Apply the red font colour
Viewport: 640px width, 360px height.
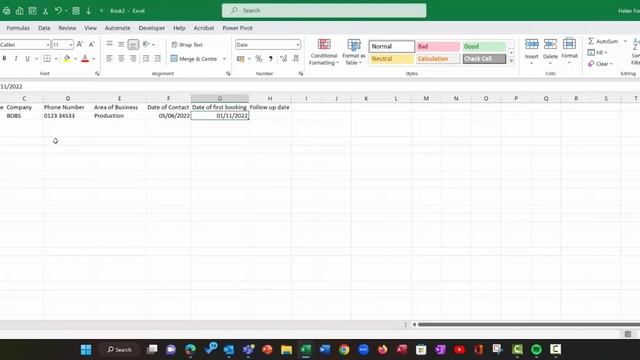(x=85, y=59)
